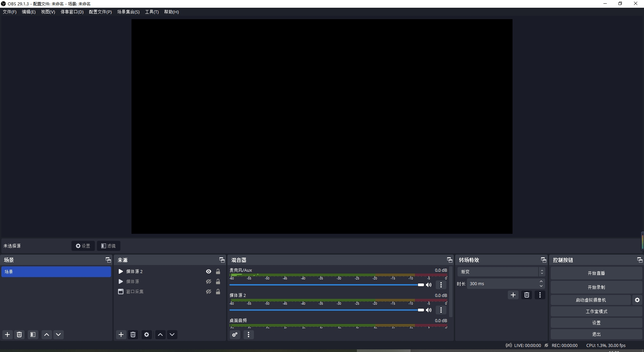This screenshot has height=352, width=644.
Task: Show the 窗口采集 source
Action: point(209,292)
